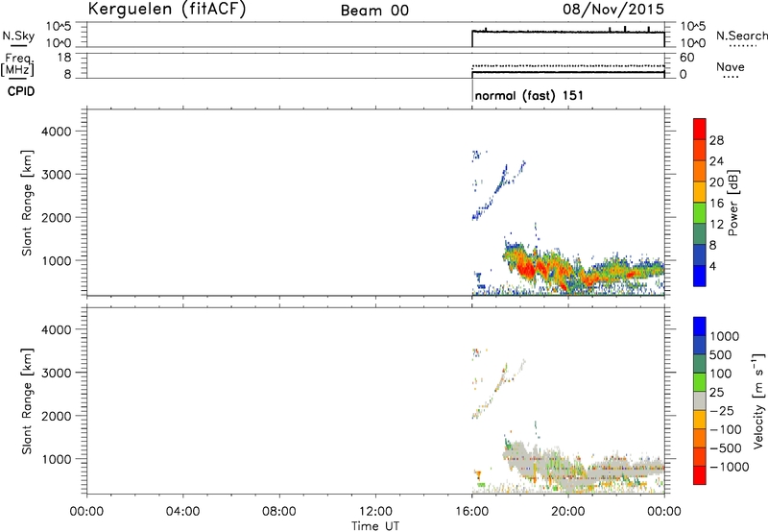Click the '20:00' time axis tick label
The image size is (768, 532).
tap(568, 512)
